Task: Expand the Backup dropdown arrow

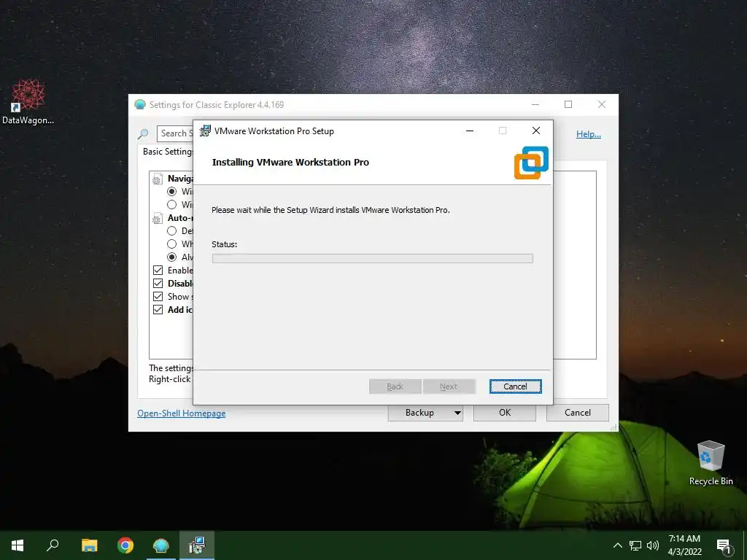Action: (x=457, y=413)
